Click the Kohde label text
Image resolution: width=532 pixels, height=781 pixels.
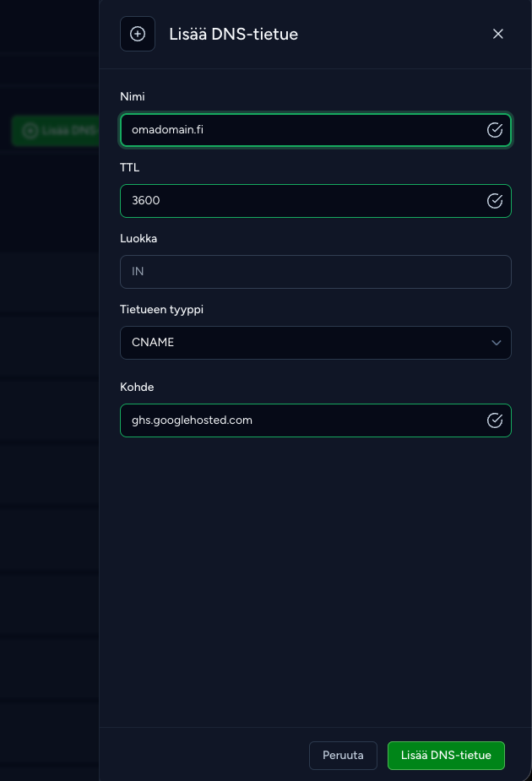137,387
